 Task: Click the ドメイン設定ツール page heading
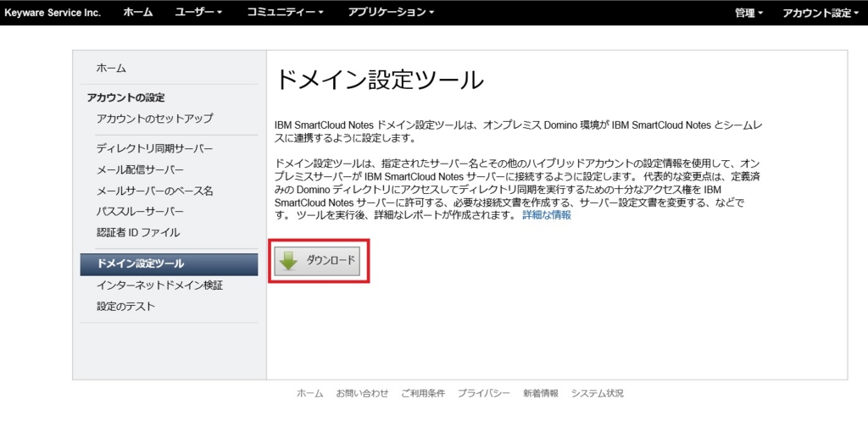(380, 80)
